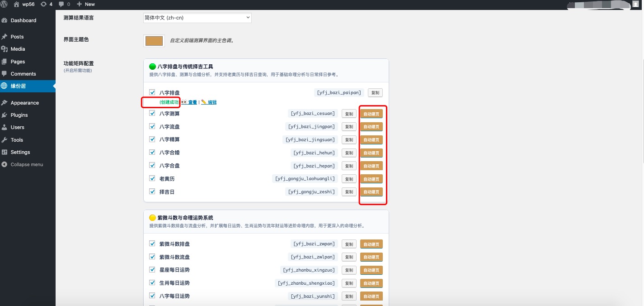The width and height of the screenshot is (644, 306).
Task: Open Pages in the sidebar
Action: pos(28,62)
